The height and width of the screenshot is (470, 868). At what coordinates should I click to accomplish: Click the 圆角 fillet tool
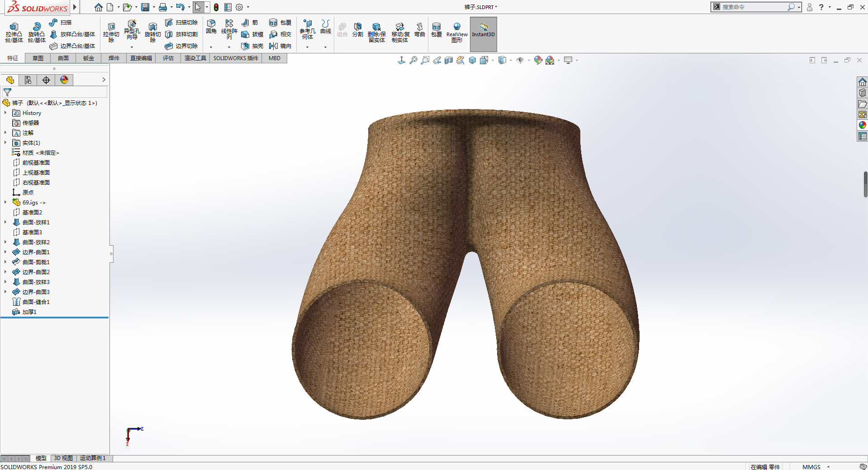coord(211,27)
